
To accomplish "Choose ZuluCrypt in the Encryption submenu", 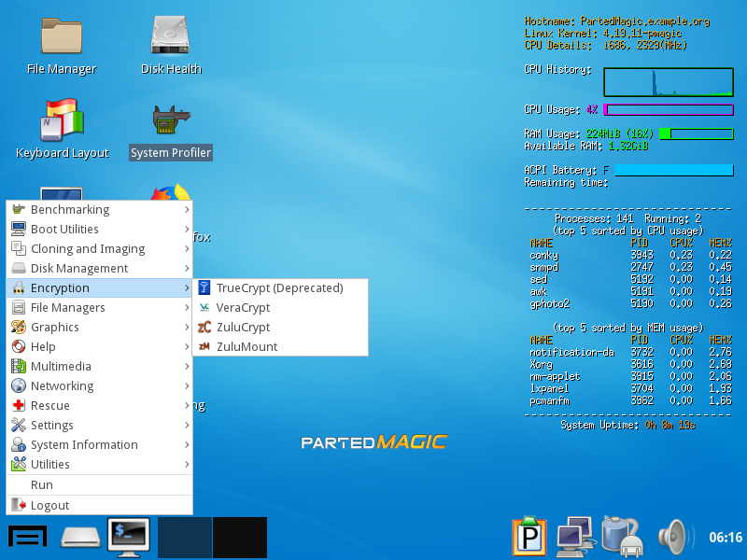I will pos(243,328).
